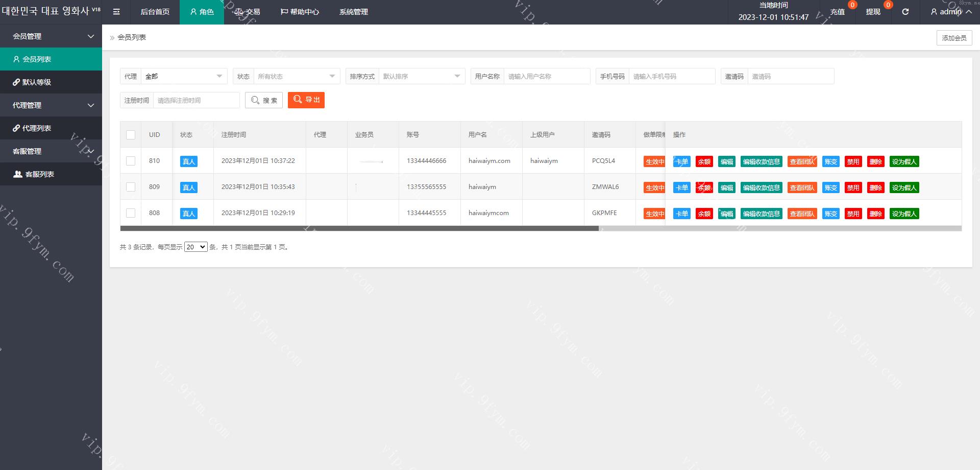Viewport: 980px width, 470px height.
Task: Click the refresh icon in top bar
Action: (905, 12)
